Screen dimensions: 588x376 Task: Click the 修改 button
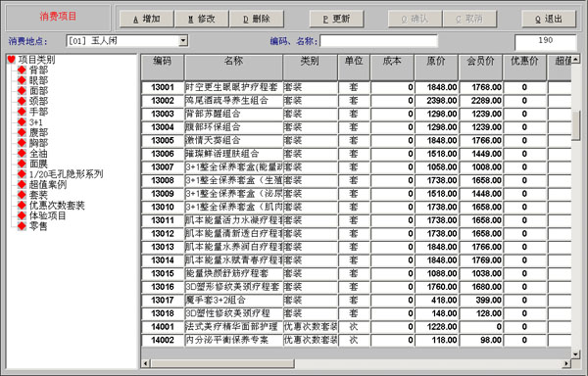tap(202, 19)
